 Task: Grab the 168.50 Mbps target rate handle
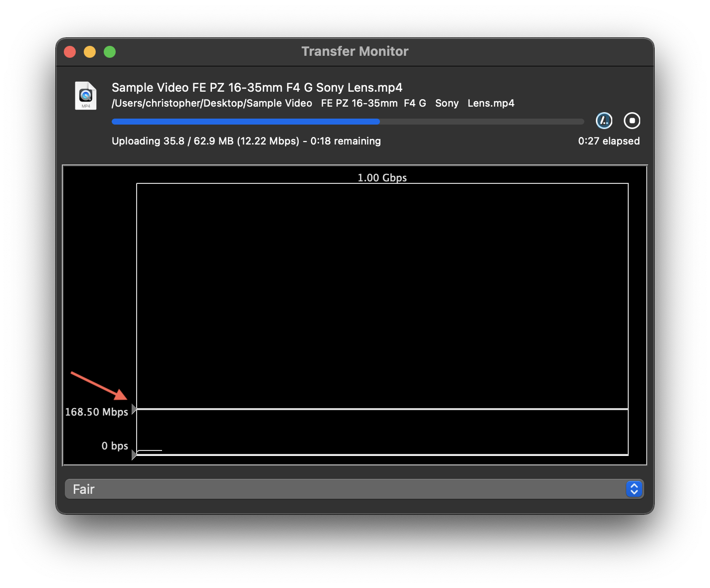134,409
